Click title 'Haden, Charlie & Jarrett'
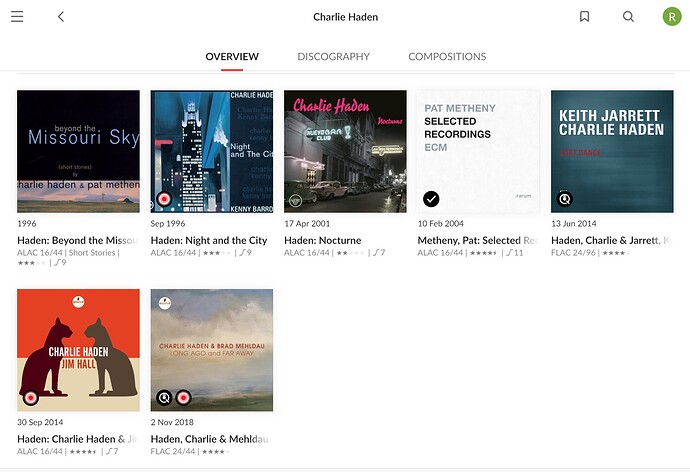This screenshot has width=690, height=472. 612,240
